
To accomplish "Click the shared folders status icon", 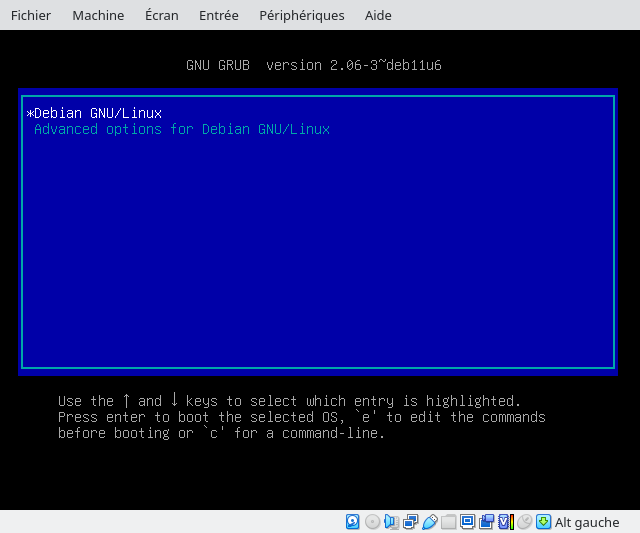I will tap(448, 522).
